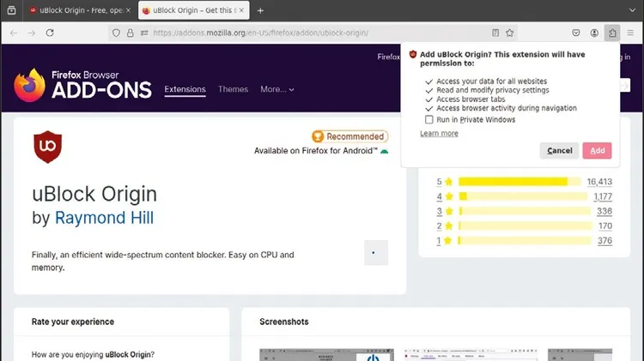Bookmark this page with the star icon
This screenshot has height=361, width=644.
click(x=510, y=33)
